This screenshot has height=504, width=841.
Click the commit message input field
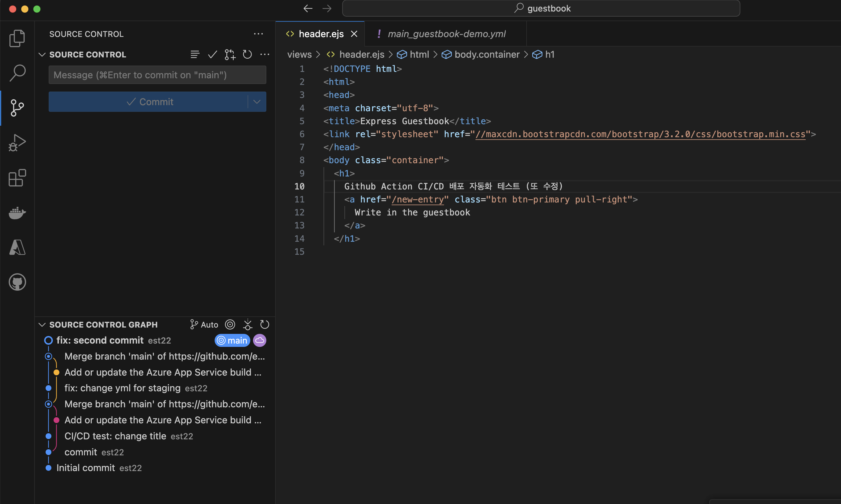pos(157,75)
